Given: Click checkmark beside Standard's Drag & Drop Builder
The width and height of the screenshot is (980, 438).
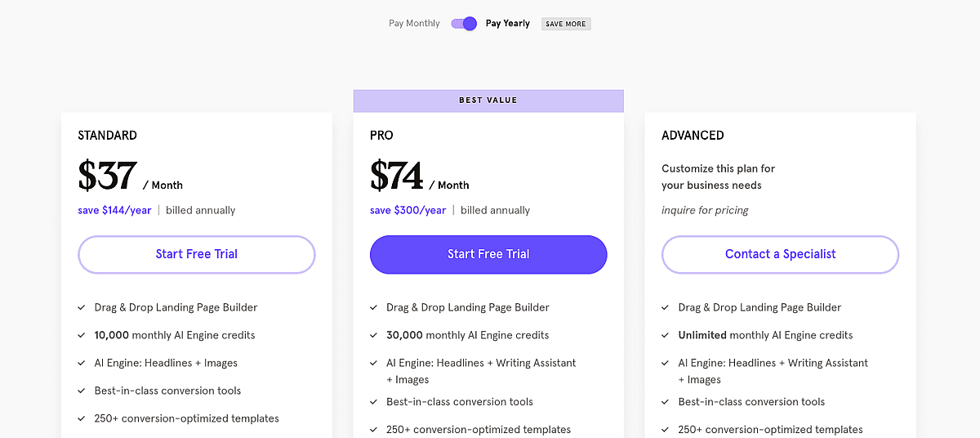Looking at the screenshot, I should point(82,308).
